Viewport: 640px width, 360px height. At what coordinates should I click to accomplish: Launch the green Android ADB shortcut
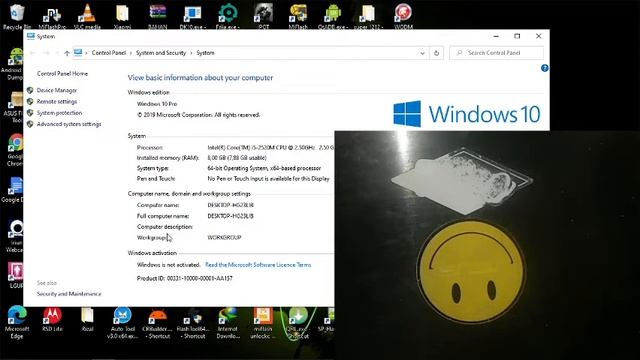point(333,16)
